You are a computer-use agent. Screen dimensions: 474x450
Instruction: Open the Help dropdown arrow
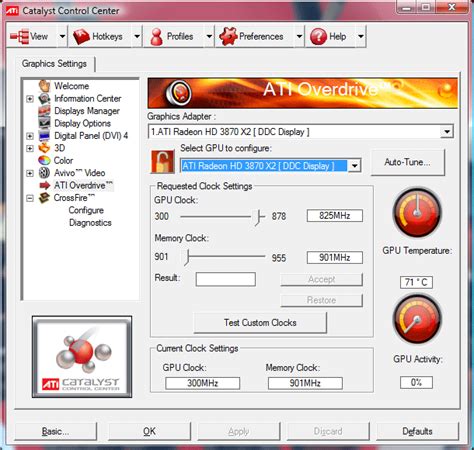361,36
